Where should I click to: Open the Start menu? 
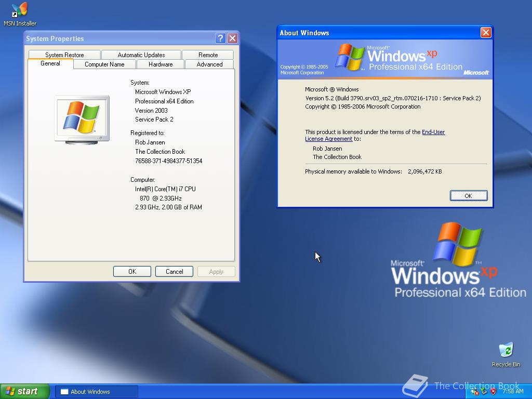point(24,391)
